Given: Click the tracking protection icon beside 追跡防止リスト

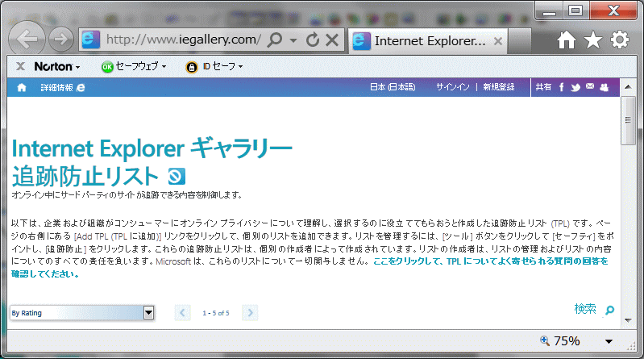Looking at the screenshot, I should point(177,177).
